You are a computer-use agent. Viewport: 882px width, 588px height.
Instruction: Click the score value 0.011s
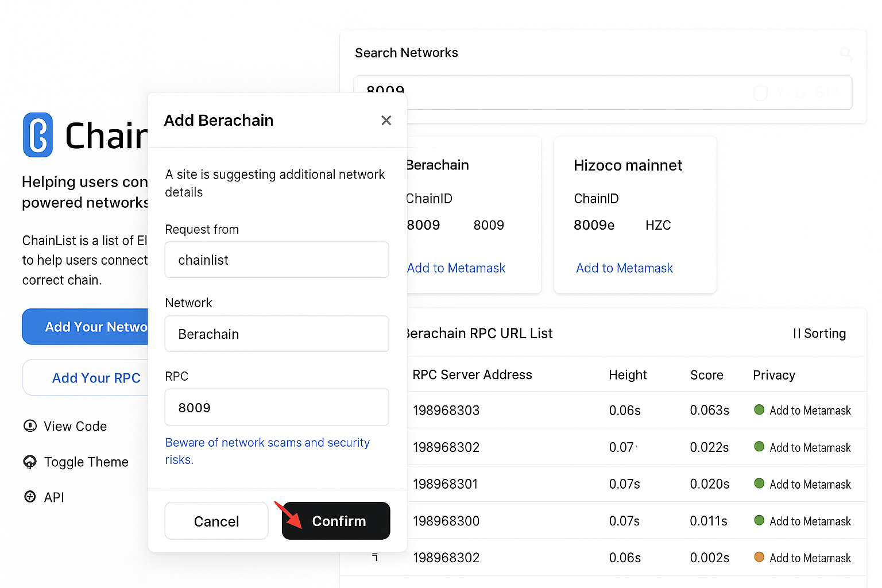709,521
